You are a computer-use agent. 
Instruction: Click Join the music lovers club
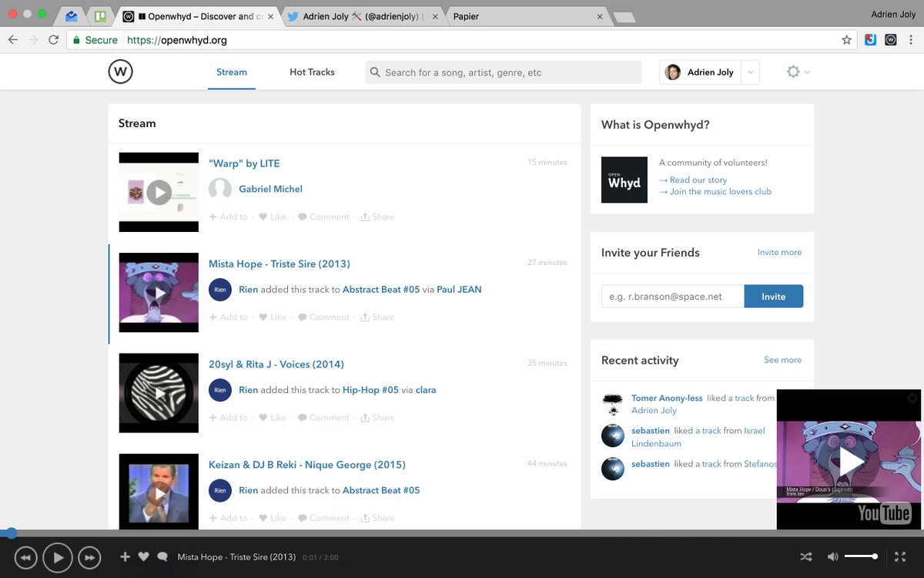[x=715, y=191]
